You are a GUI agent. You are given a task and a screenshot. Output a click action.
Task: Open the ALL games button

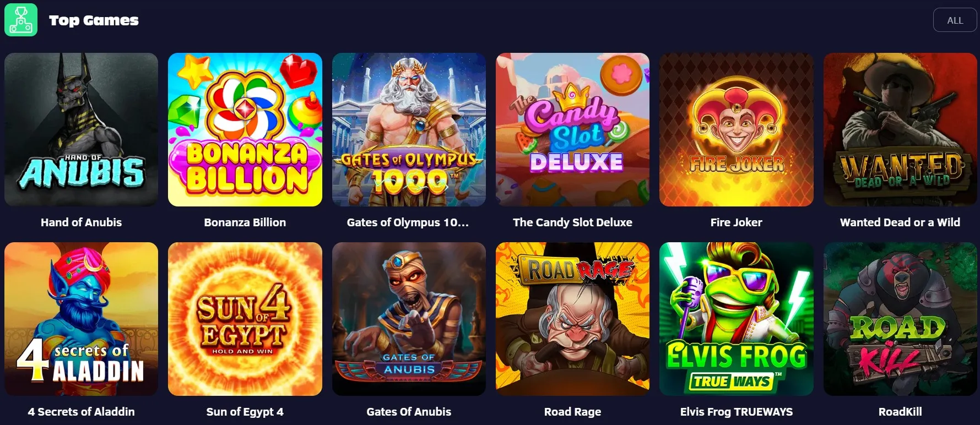955,20
